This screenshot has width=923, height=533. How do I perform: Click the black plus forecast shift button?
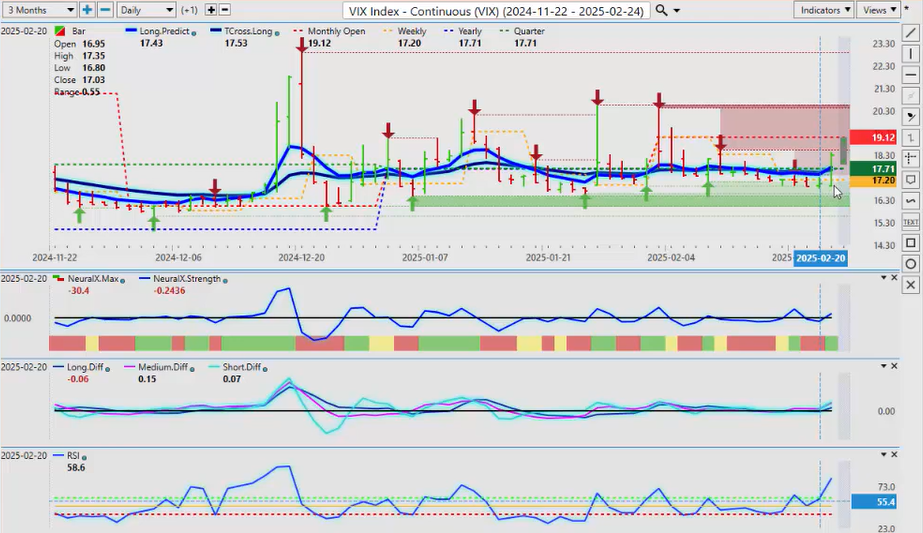(x=211, y=10)
